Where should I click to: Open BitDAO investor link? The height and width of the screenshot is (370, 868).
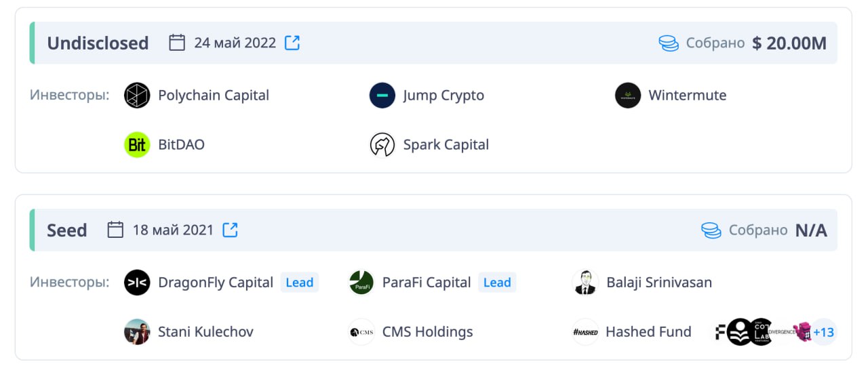tap(181, 144)
